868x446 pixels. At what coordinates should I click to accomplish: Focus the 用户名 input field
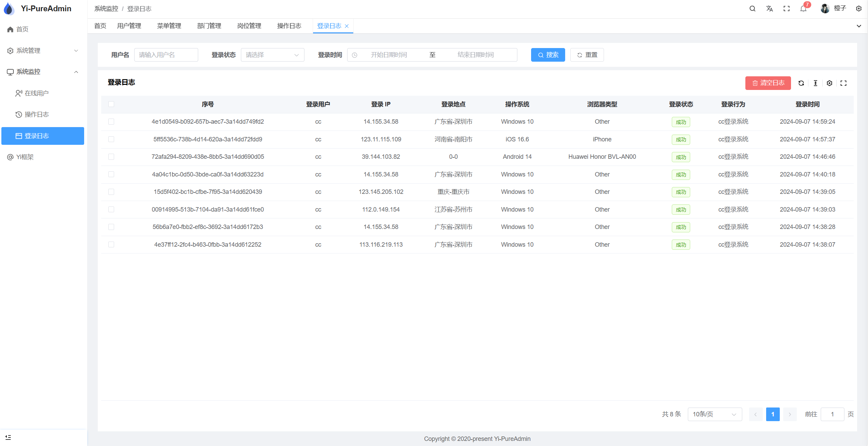point(166,55)
